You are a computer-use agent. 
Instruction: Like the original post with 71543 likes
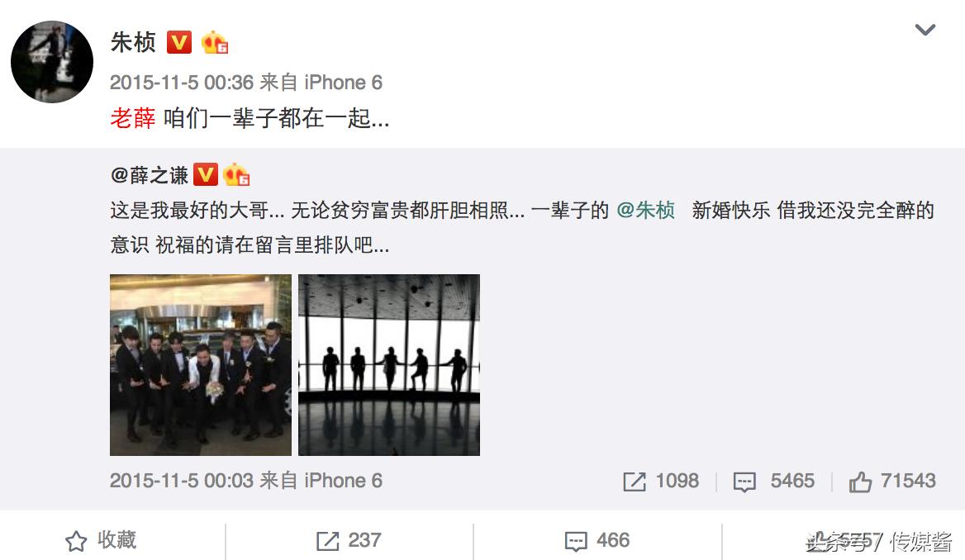[892, 481]
